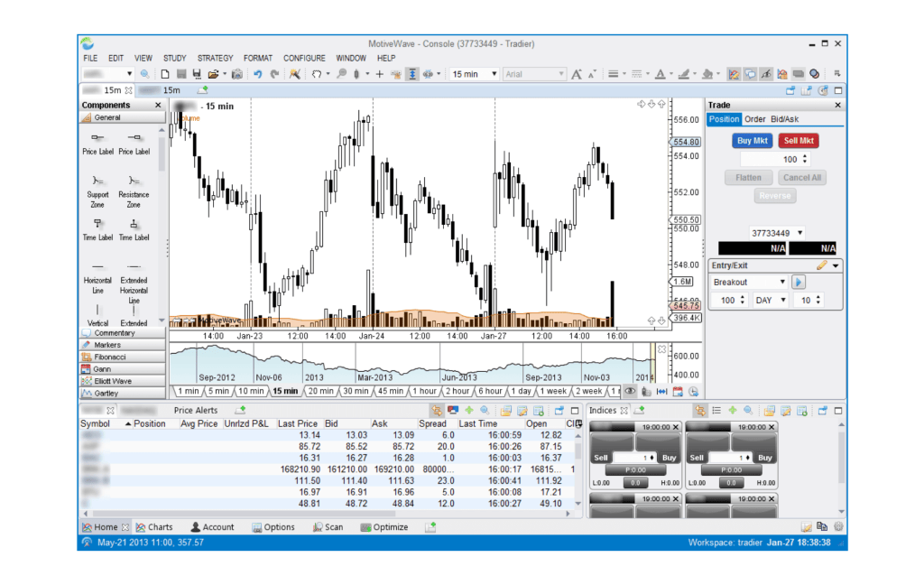924x585 pixels.
Task: Open the Arial font dropdown
Action: click(x=534, y=74)
